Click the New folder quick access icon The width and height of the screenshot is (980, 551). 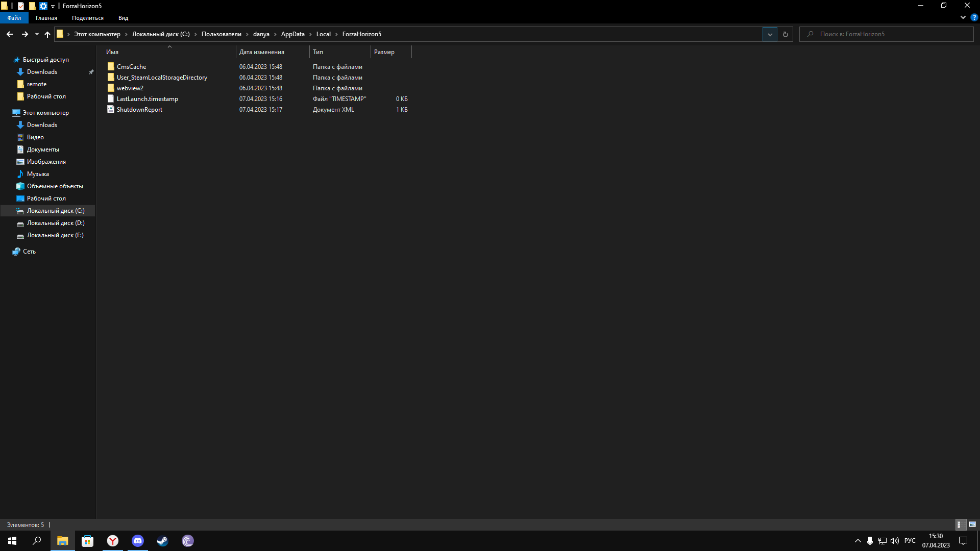coord(32,6)
